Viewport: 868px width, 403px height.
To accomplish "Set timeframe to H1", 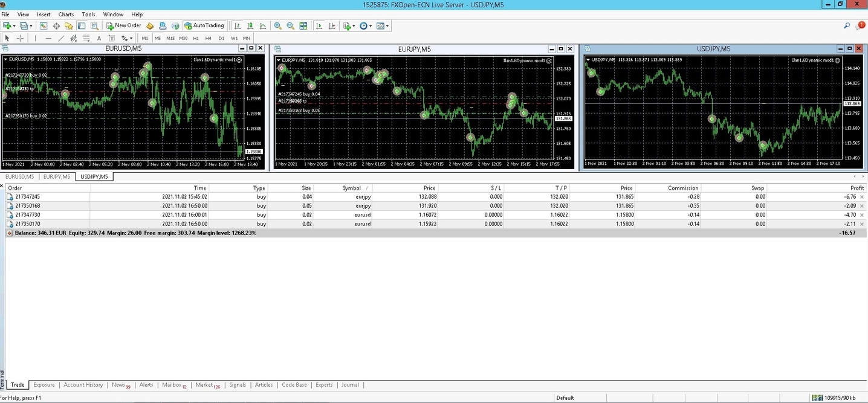I will click(196, 38).
